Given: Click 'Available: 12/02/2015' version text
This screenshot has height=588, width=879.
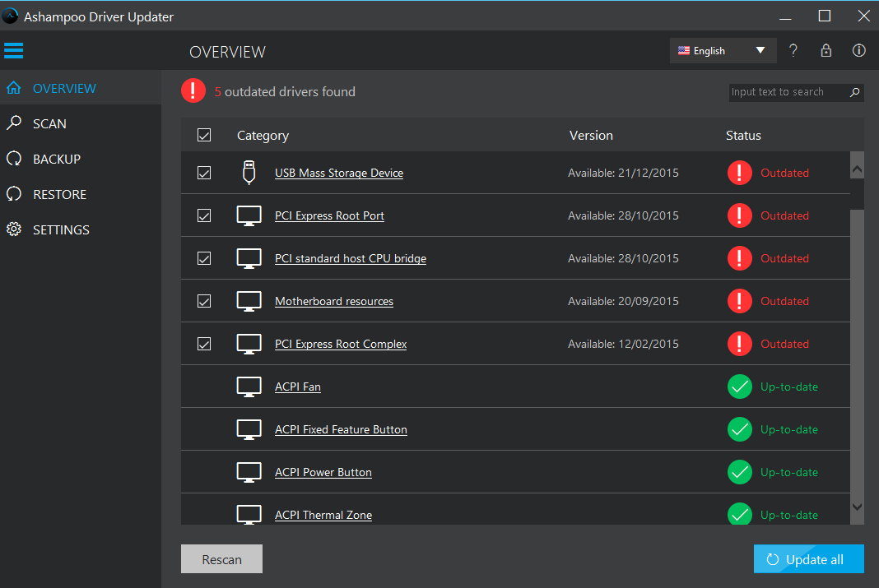Looking at the screenshot, I should (x=623, y=344).
